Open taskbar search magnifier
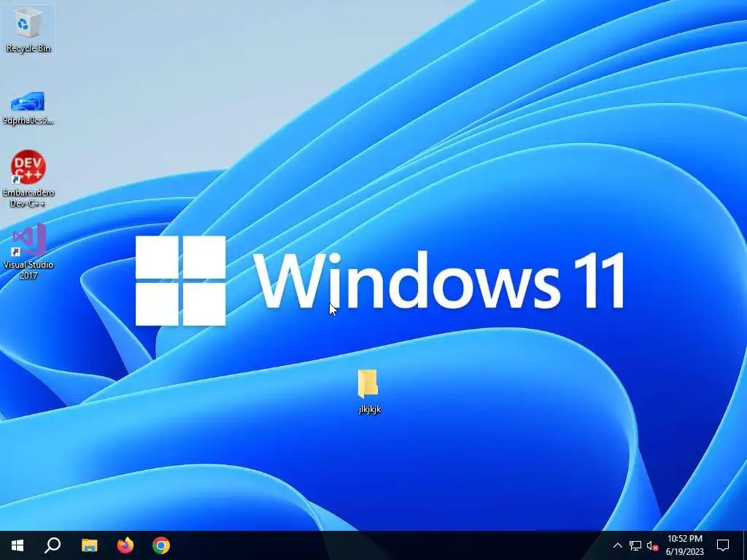The height and width of the screenshot is (560, 747). click(x=53, y=545)
